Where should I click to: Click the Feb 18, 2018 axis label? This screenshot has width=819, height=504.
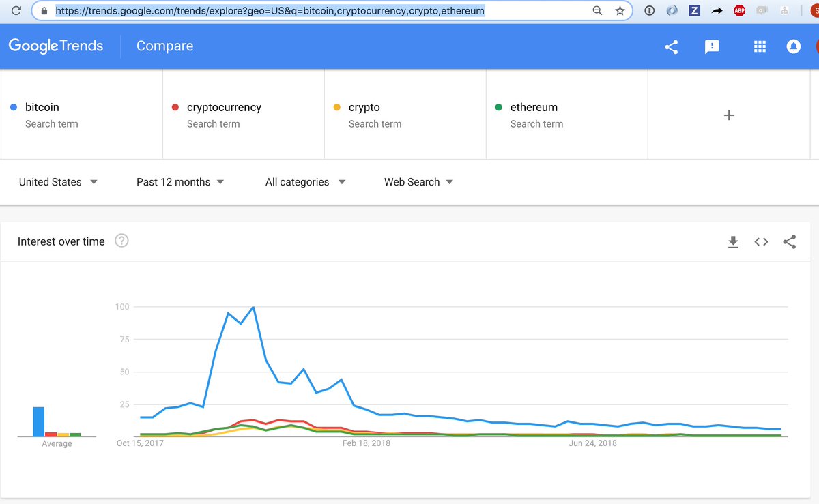click(367, 443)
